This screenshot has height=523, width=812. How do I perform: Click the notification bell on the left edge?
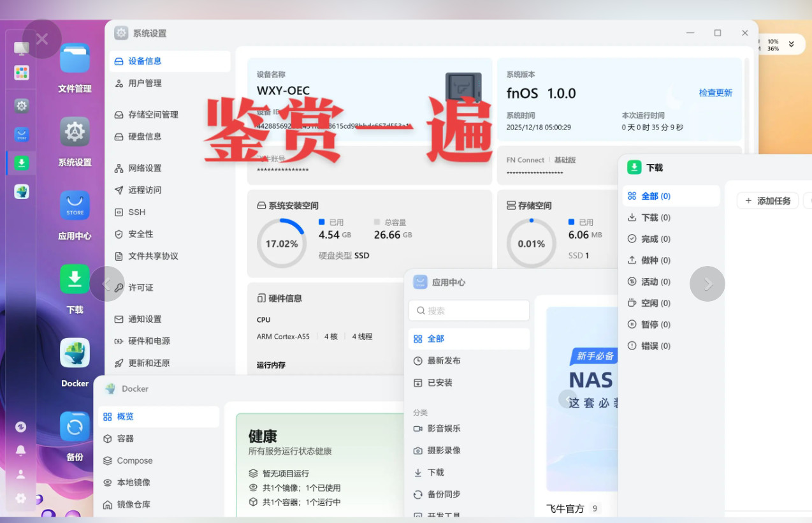tap(20, 450)
